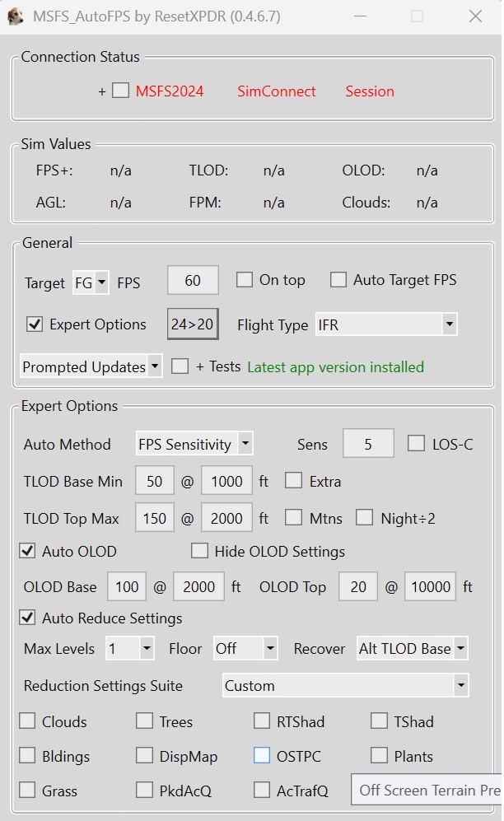The image size is (504, 821).
Task: Uncheck Auto Reduce Settings checkbox
Action: [x=27, y=618]
